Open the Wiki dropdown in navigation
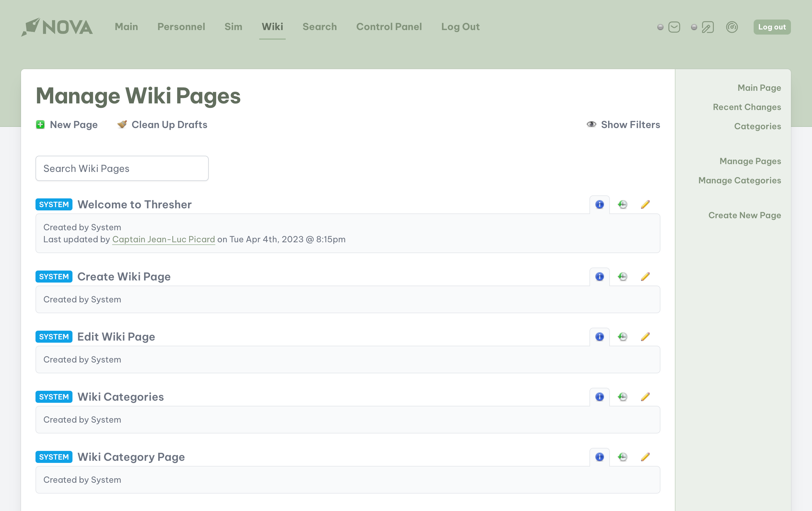This screenshot has height=511, width=812. coord(273,26)
